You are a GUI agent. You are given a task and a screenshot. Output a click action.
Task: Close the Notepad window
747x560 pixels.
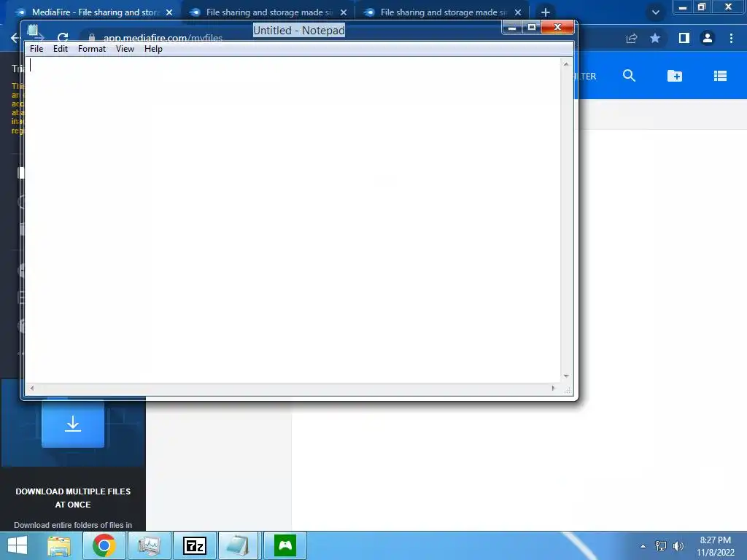pyautogui.click(x=557, y=28)
